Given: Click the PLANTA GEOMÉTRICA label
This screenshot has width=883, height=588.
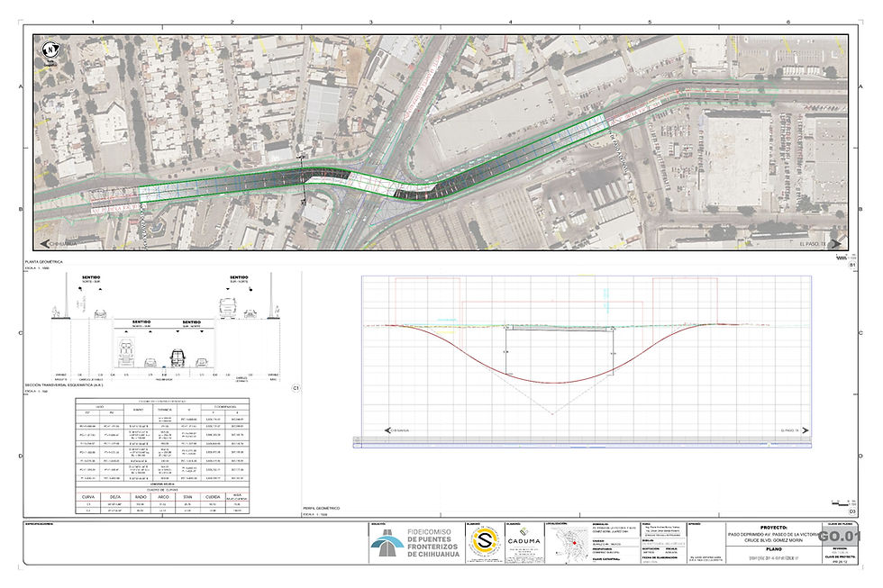Looking at the screenshot, I should 44,262.
